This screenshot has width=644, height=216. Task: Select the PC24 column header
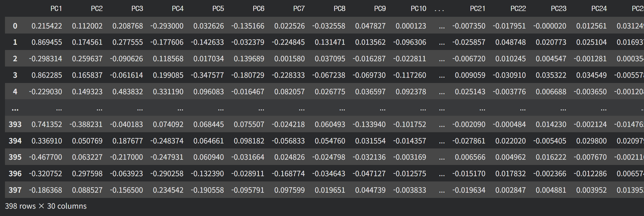coord(599,9)
